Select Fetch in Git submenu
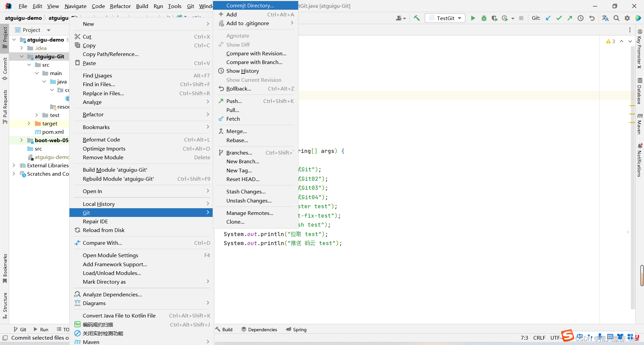644x345 pixels. (256, 119)
